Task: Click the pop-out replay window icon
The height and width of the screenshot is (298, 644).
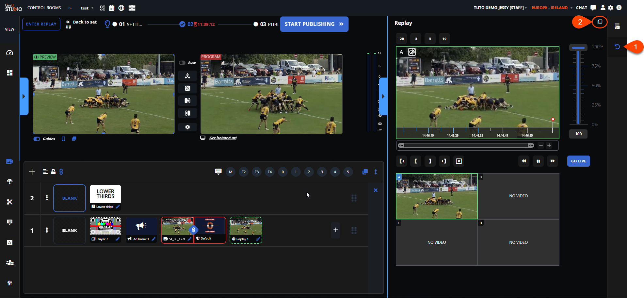Action: pos(600,22)
